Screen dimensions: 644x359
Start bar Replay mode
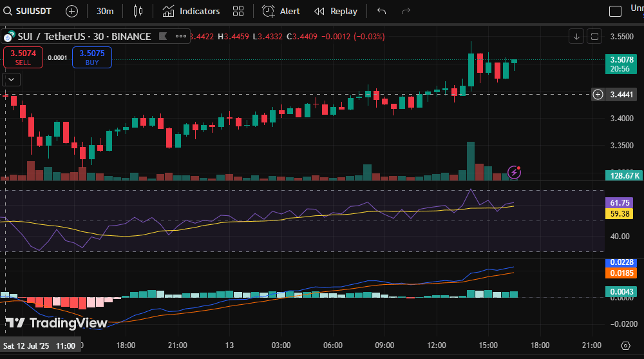point(336,11)
